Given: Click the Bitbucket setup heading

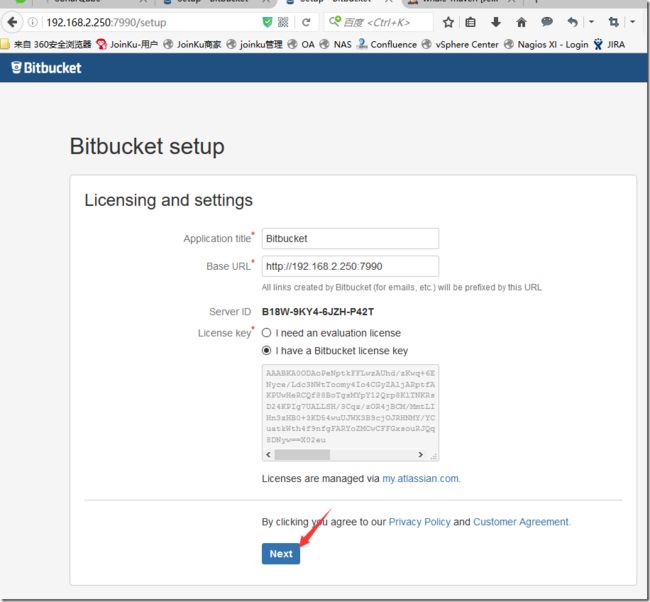Looking at the screenshot, I should 147,146.
